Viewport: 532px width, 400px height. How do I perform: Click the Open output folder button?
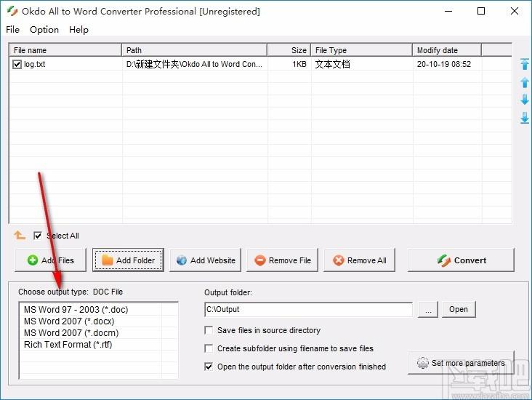[x=459, y=309]
